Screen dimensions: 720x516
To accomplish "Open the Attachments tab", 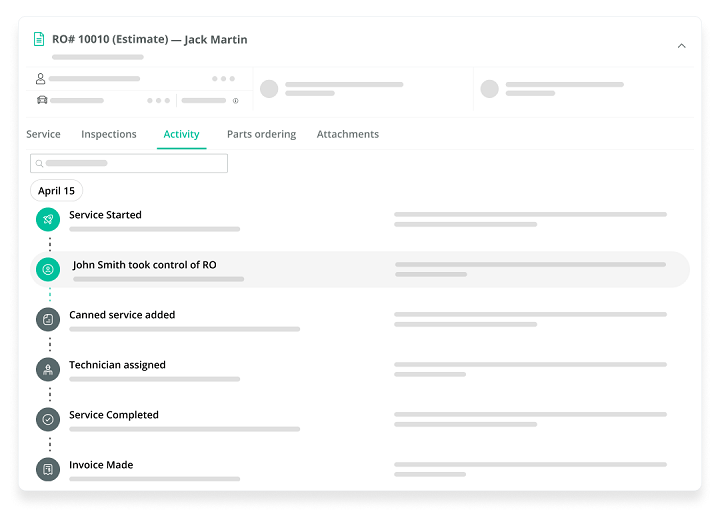I will [348, 134].
